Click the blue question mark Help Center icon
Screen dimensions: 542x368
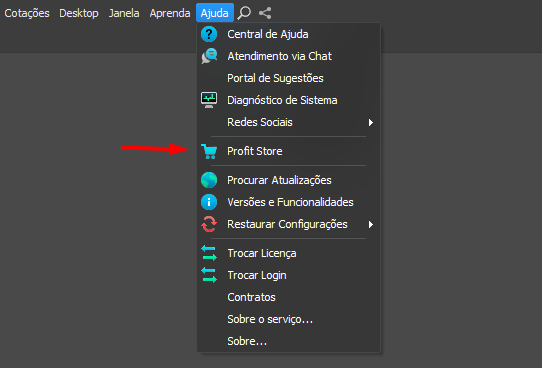point(209,34)
